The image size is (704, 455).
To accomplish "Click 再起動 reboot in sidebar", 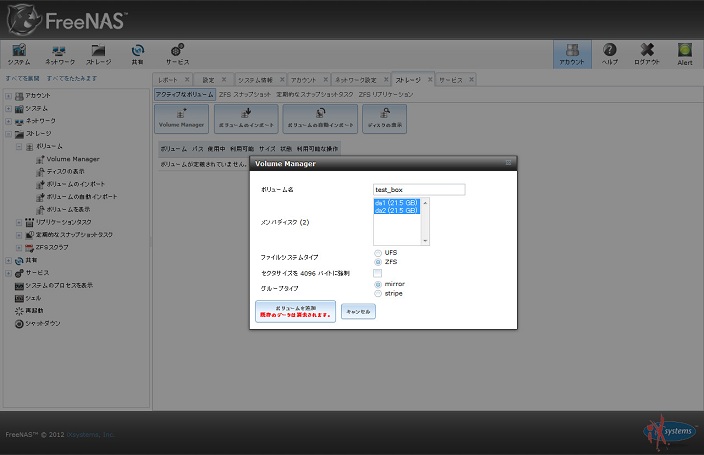I will tap(29, 311).
